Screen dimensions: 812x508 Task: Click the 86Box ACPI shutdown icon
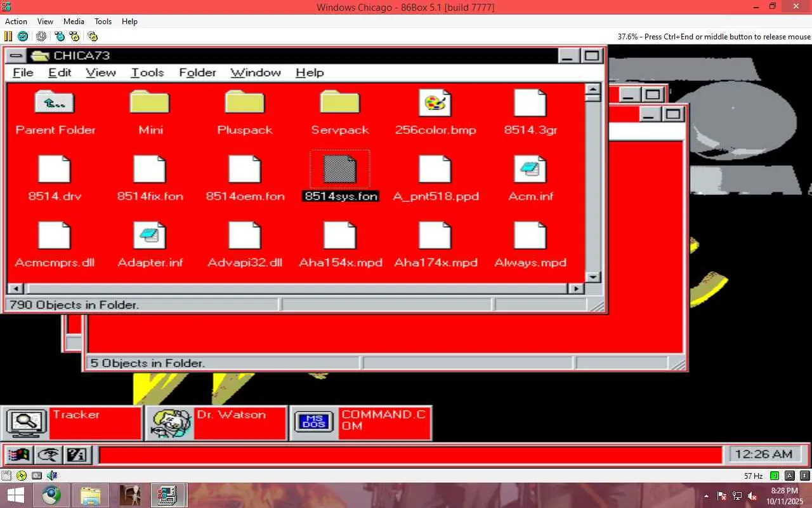click(x=41, y=36)
